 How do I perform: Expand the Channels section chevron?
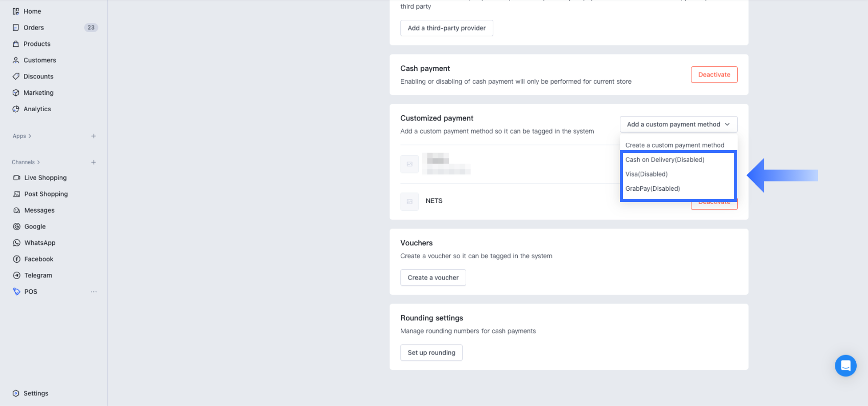[x=38, y=162]
